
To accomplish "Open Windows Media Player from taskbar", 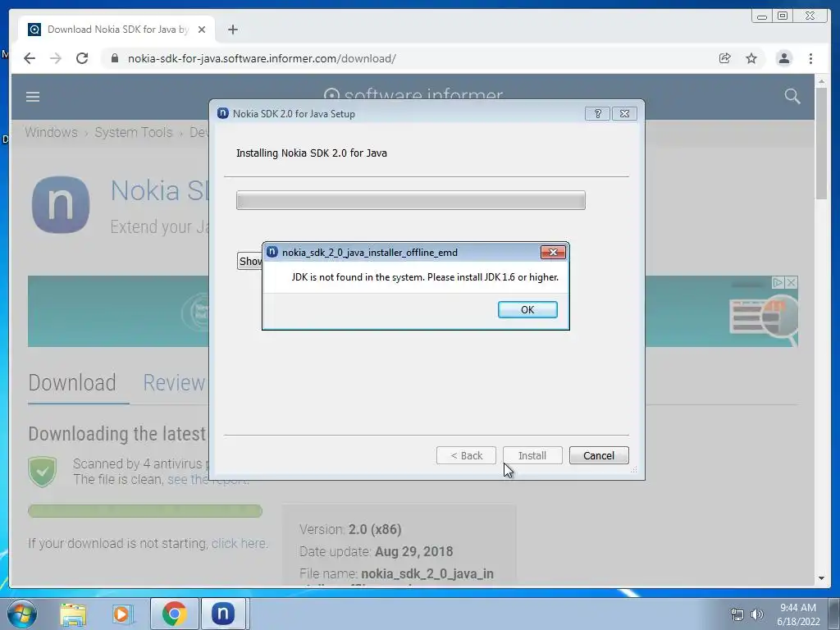I will tap(121, 614).
